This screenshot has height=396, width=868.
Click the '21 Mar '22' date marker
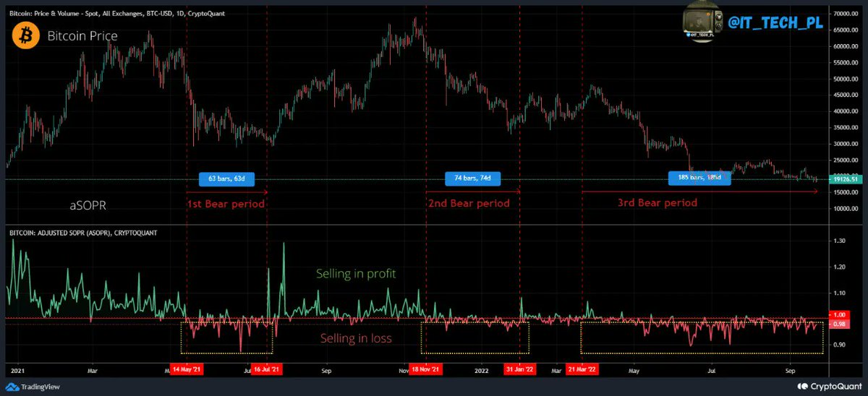coord(582,369)
